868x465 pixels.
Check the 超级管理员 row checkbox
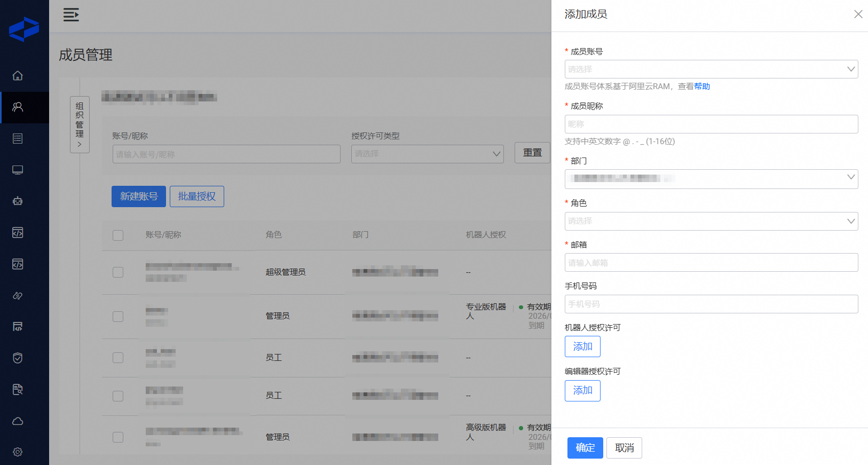[118, 272]
